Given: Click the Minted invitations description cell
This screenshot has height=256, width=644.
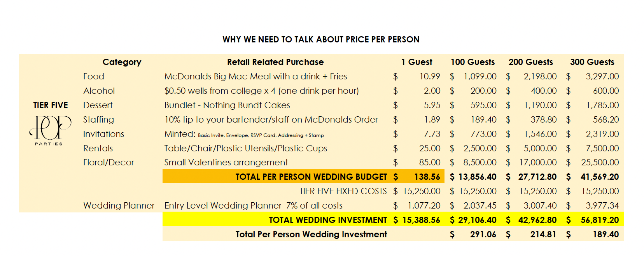Looking at the screenshot, I should 244,134.
